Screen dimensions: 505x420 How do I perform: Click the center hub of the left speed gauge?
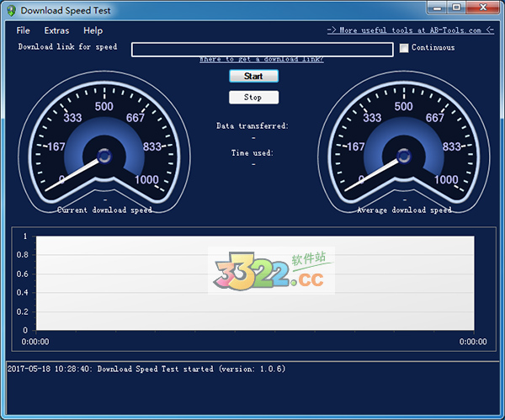click(104, 156)
